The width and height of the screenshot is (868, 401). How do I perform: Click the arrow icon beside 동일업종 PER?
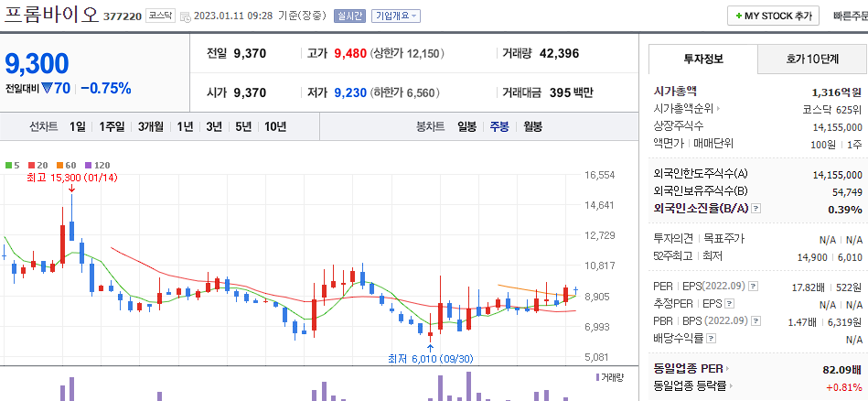pyautogui.click(x=727, y=368)
